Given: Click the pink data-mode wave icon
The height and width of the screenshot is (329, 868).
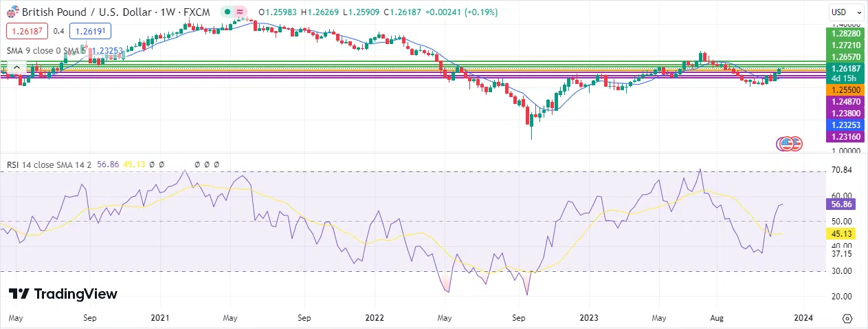Looking at the screenshot, I should tap(239, 12).
